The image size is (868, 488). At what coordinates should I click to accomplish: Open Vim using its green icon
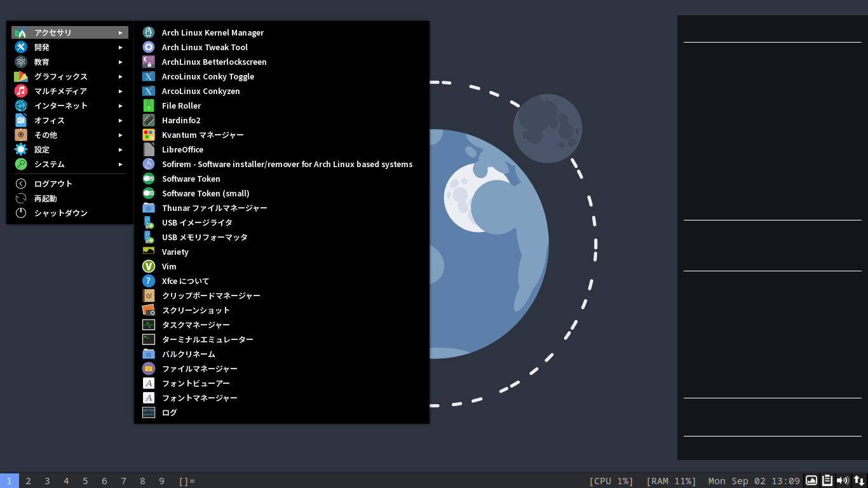(x=149, y=266)
